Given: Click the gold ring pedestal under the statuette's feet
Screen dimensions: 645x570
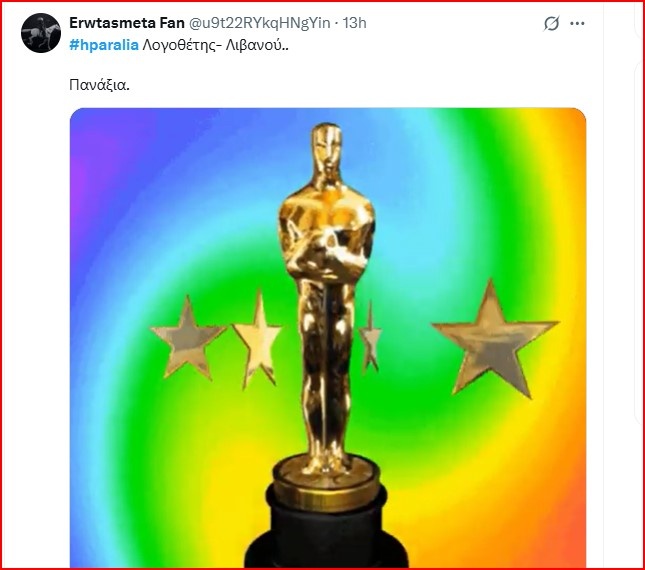Looking at the screenshot, I should (x=326, y=481).
